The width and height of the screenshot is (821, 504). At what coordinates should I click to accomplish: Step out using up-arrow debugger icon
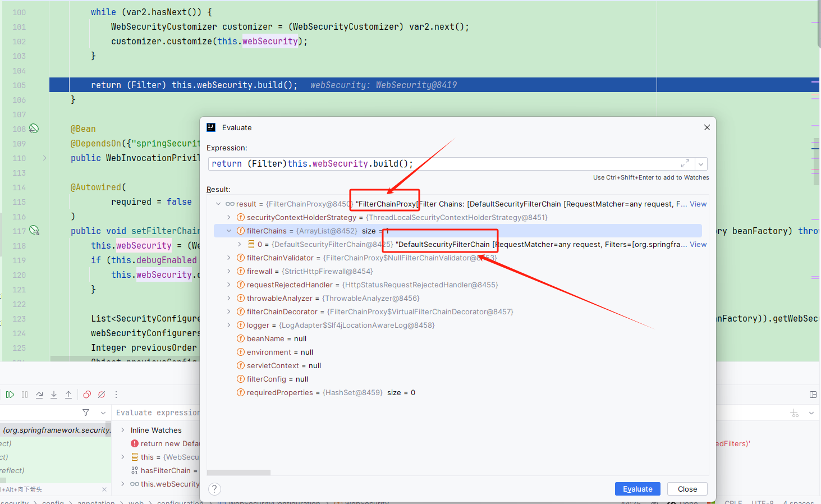[68, 395]
